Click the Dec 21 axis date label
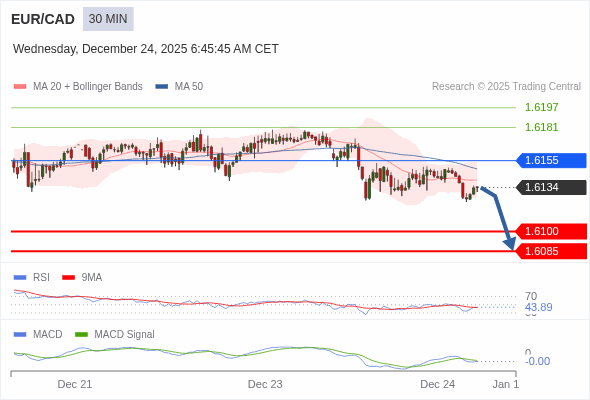Image resolution: width=590 pixels, height=400 pixels. (75, 384)
